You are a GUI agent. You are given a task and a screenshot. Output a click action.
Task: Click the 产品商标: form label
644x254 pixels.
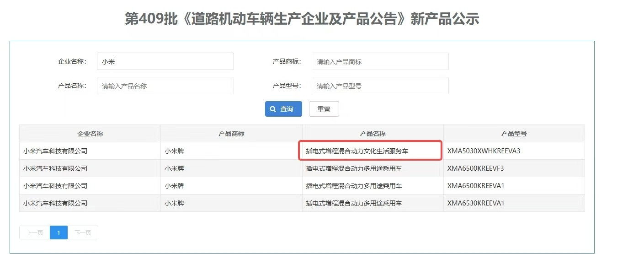(287, 61)
